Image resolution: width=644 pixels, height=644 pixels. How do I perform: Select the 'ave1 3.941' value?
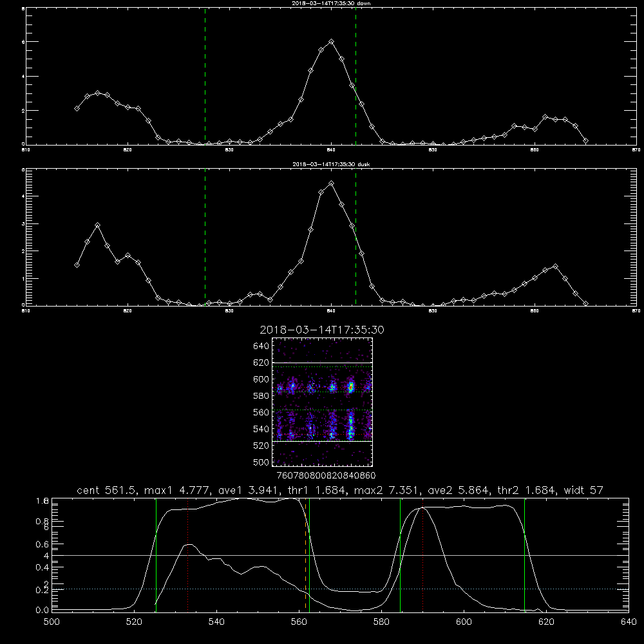tap(248, 490)
